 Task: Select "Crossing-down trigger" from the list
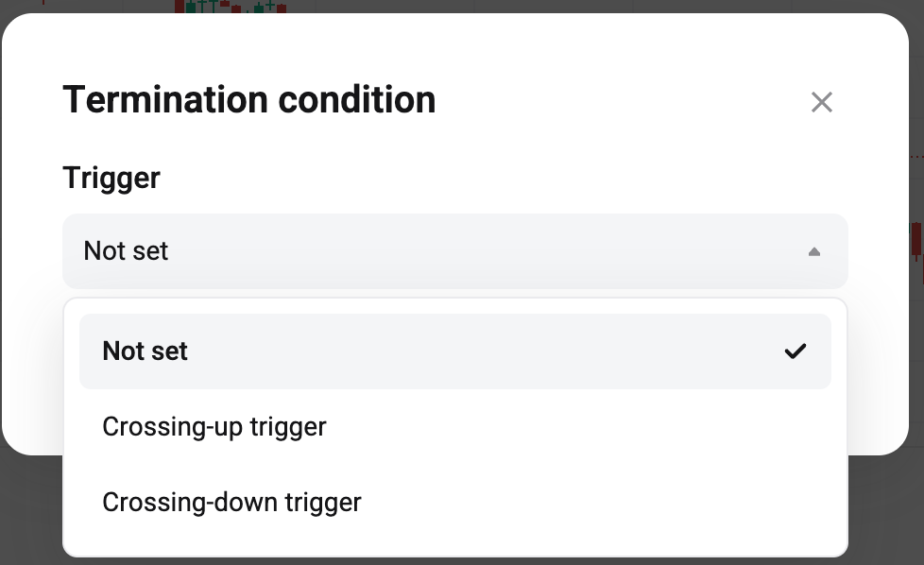click(x=231, y=502)
